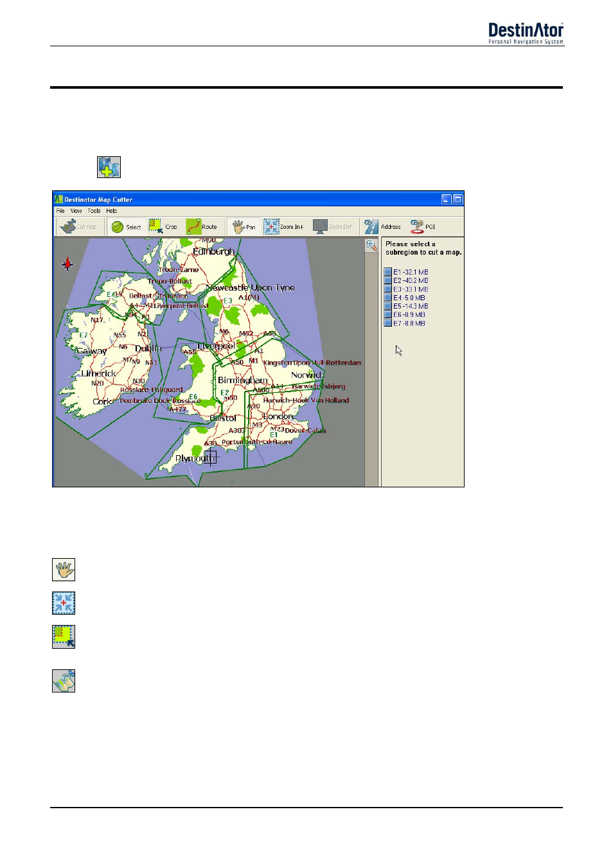Viewport: 613px width, 868px height.
Task: Minimize the Destinator Map Cutter window
Action: click(x=447, y=199)
